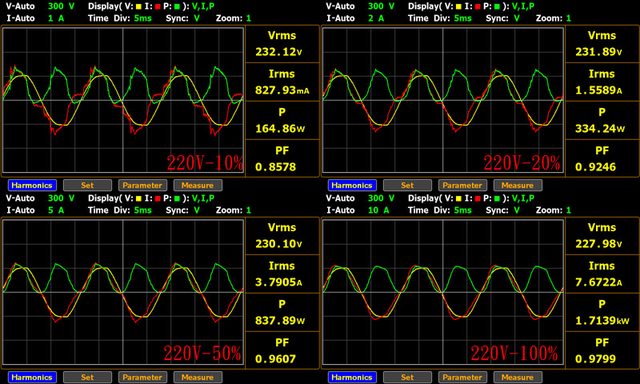Click yellow V color square in top-left display legend
This screenshot has width=640, height=384.
(139, 7)
